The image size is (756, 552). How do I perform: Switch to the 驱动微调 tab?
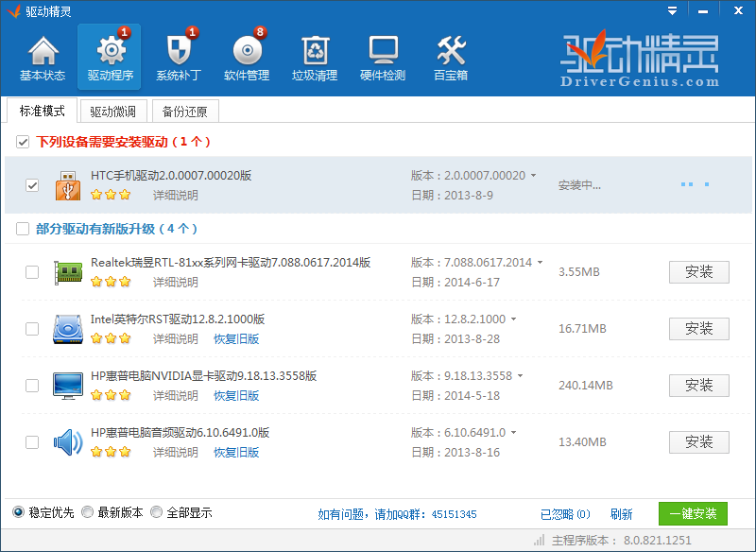point(112,112)
